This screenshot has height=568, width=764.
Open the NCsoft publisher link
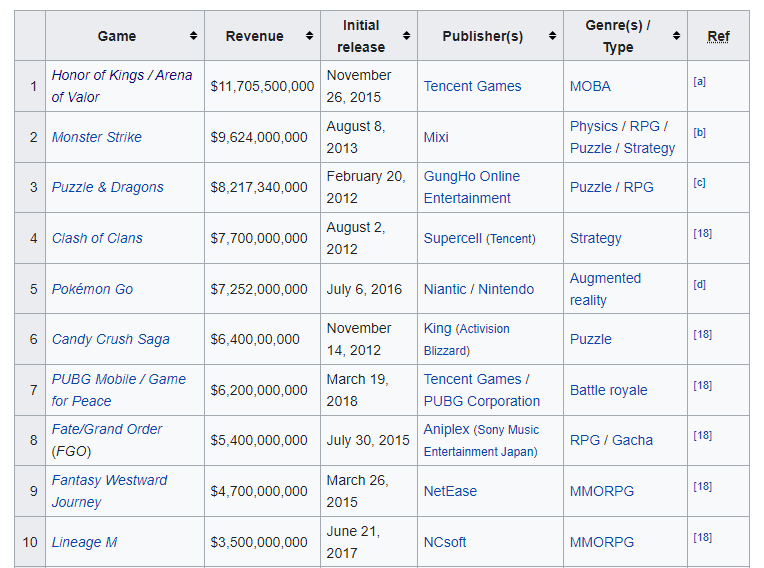pos(445,542)
